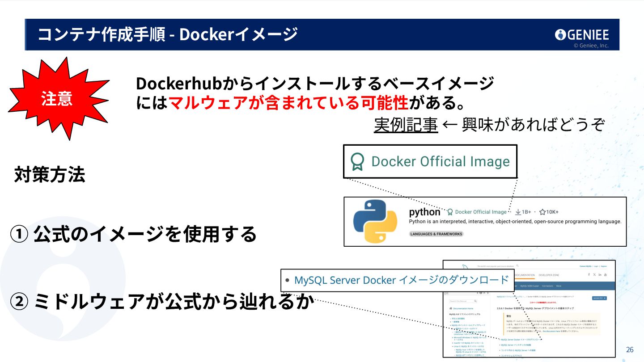This screenshot has height=362, width=644.
Task: Open the Documentation Home link
Action: (x=463, y=308)
